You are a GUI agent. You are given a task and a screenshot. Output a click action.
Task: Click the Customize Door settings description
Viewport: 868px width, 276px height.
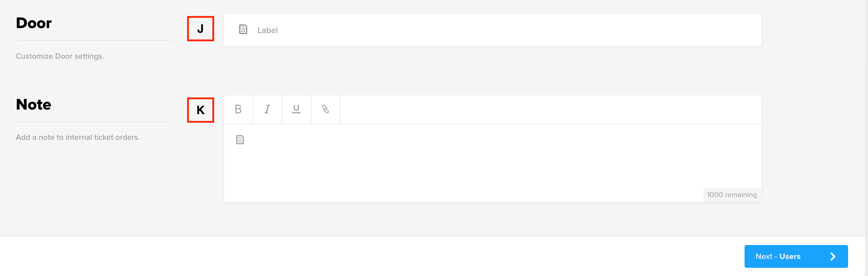pyautogui.click(x=60, y=56)
